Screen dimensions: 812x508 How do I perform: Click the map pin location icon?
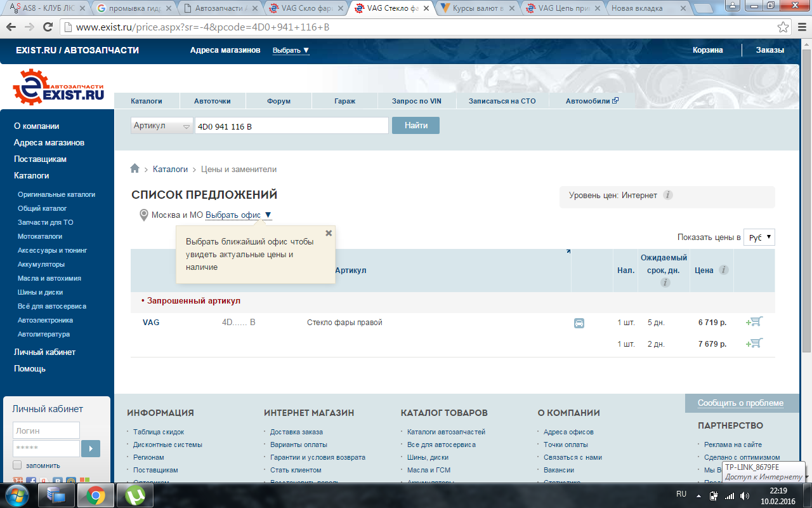[144, 215]
